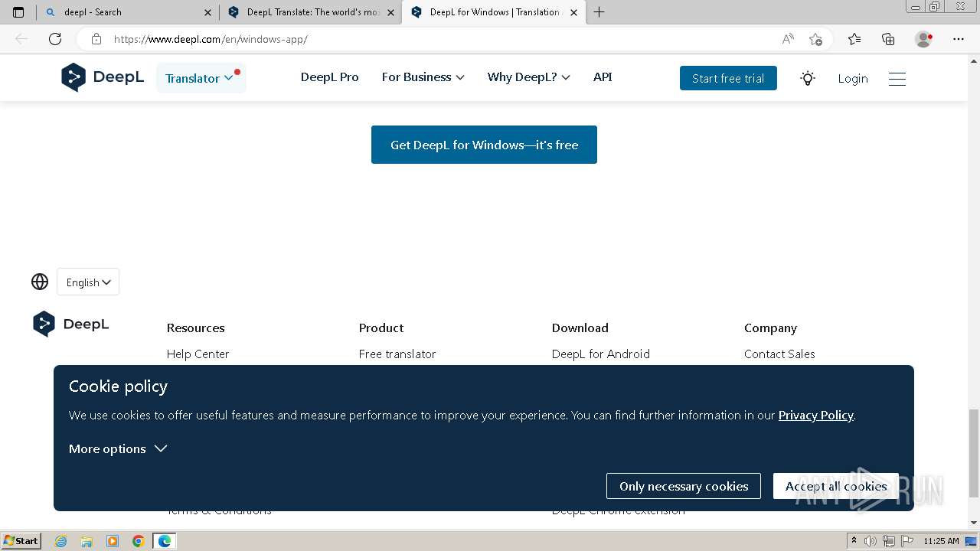Click Only necessary cookies button
This screenshot has width=980, height=551.
[x=684, y=486]
